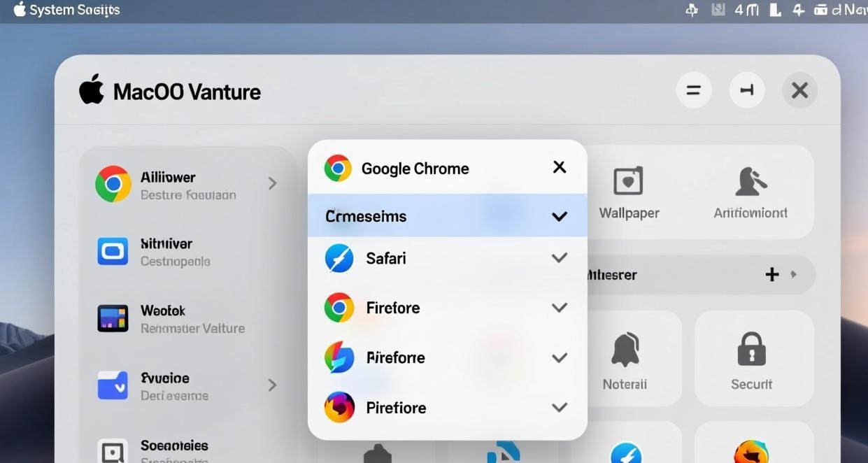The width and height of the screenshot is (868, 463).
Task: Select the Crmeseims entry in the popup
Action: click(448, 215)
